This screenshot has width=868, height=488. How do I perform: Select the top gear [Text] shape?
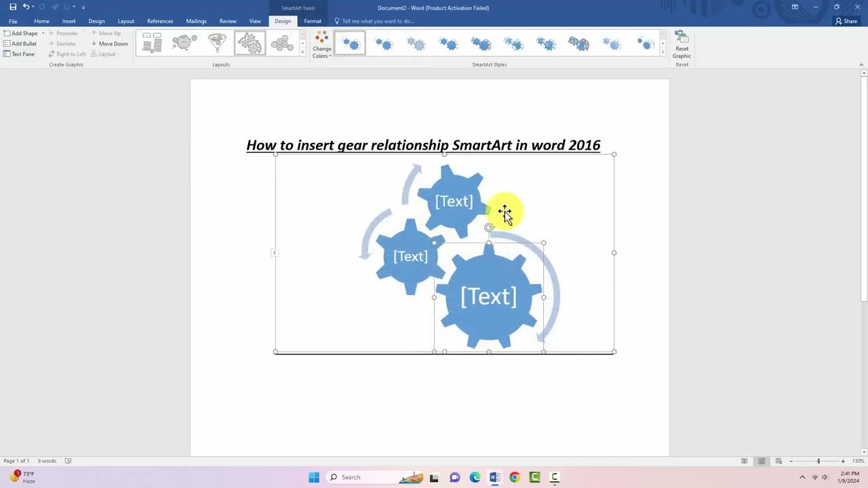pos(453,201)
